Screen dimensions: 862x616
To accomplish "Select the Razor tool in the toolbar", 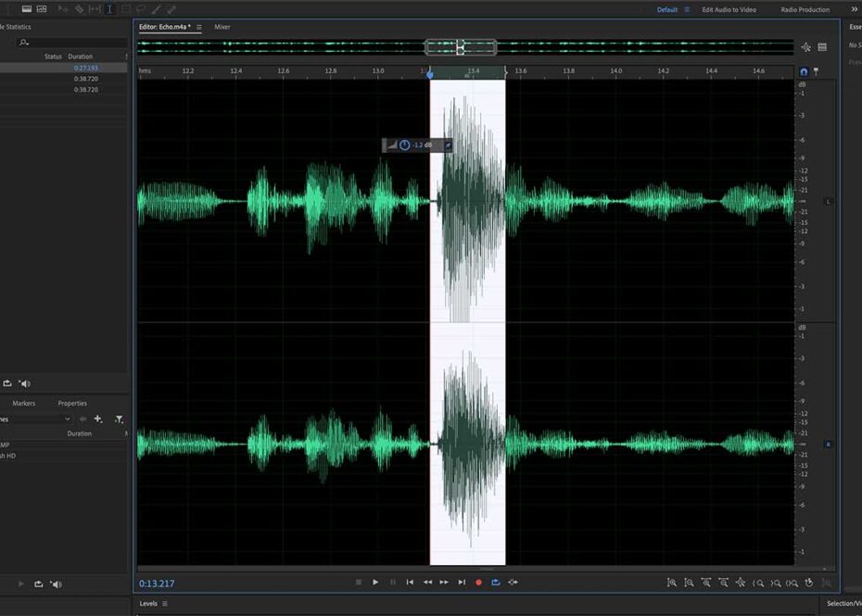I will click(79, 9).
